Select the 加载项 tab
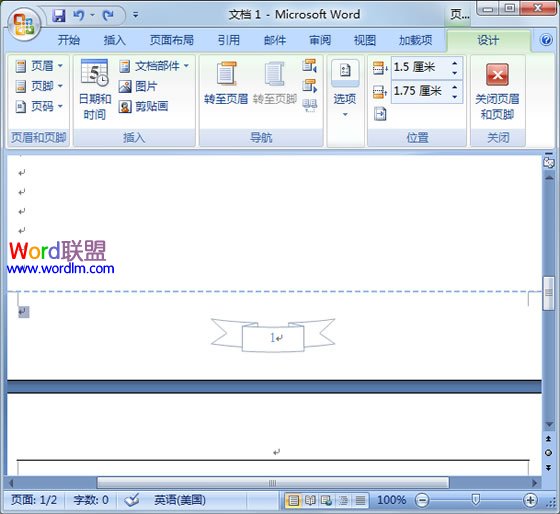Viewport: 560px width, 514px height. pyautogui.click(x=416, y=40)
